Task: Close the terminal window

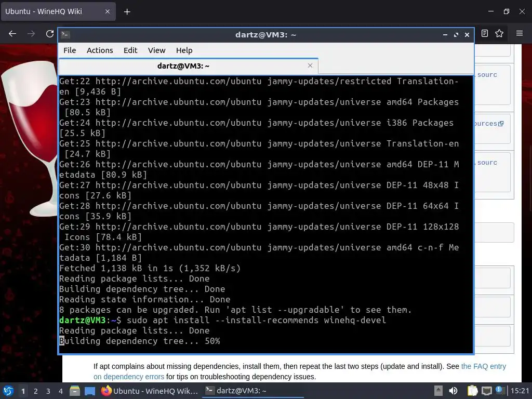Action: 467,35
